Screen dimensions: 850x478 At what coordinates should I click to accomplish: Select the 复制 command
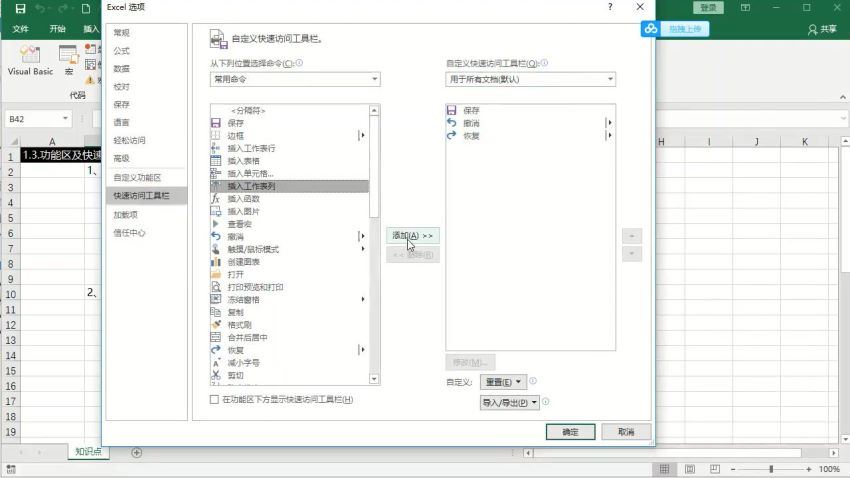coord(289,312)
